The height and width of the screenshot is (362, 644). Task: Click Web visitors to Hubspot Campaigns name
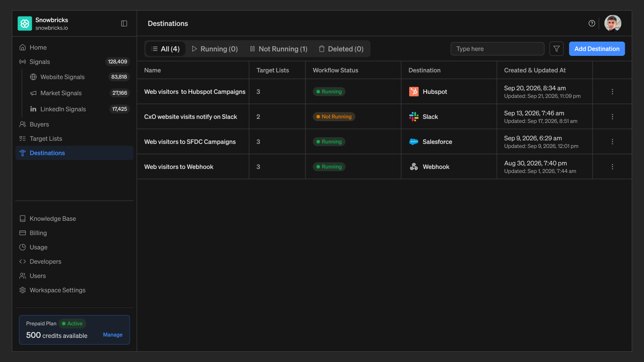[195, 92]
